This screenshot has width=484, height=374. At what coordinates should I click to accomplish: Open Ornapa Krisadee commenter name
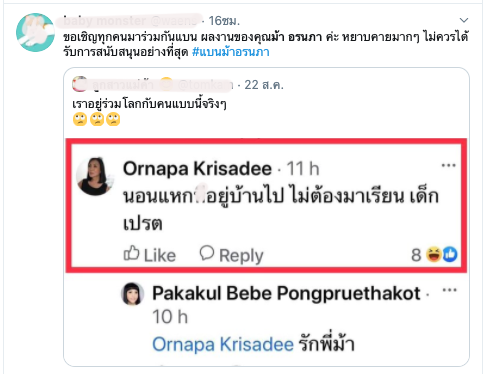pos(197,169)
